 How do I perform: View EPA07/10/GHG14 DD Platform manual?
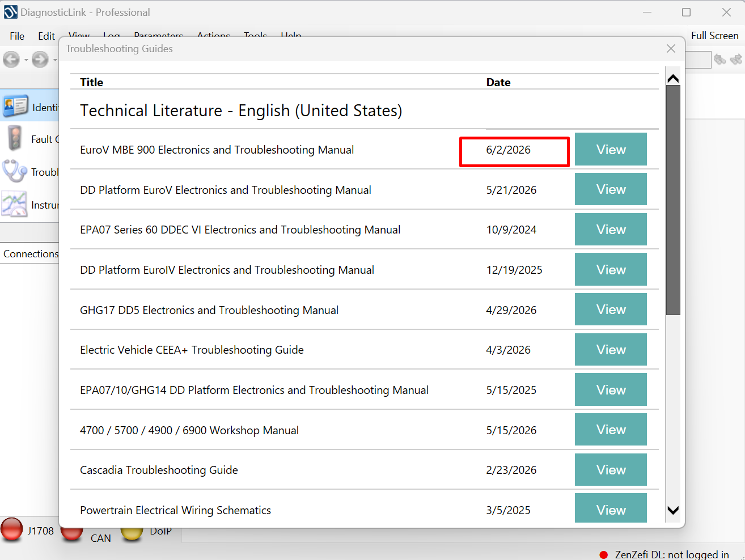click(x=611, y=389)
